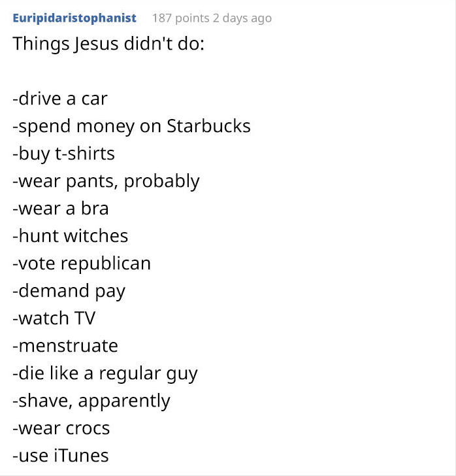This screenshot has height=476, width=456.
Task: Click the word Starbucks in the comment
Action: click(x=209, y=126)
